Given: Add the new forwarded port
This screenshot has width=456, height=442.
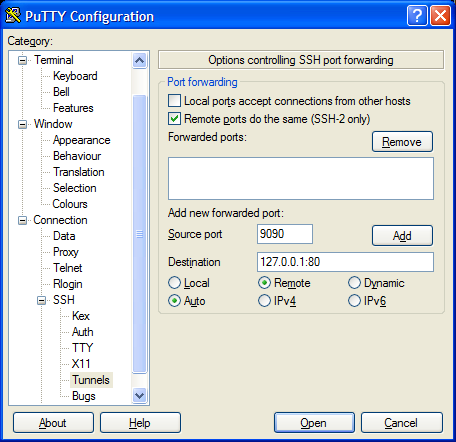Looking at the screenshot, I should coord(402,236).
